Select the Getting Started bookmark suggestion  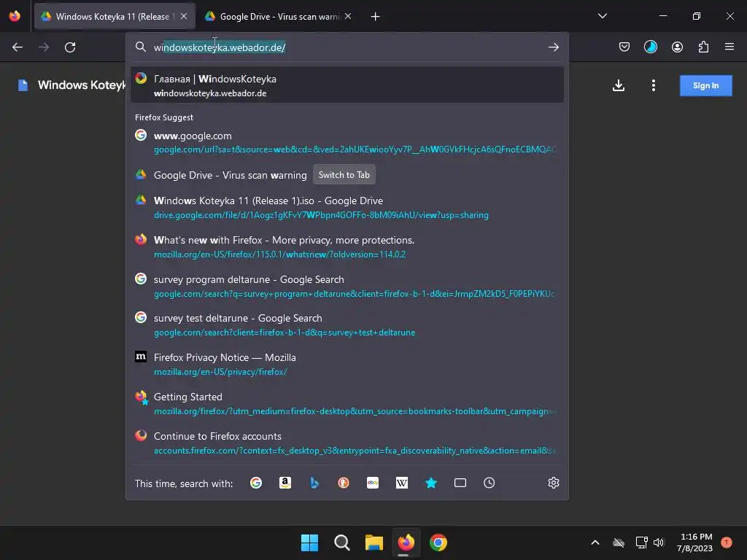347,404
